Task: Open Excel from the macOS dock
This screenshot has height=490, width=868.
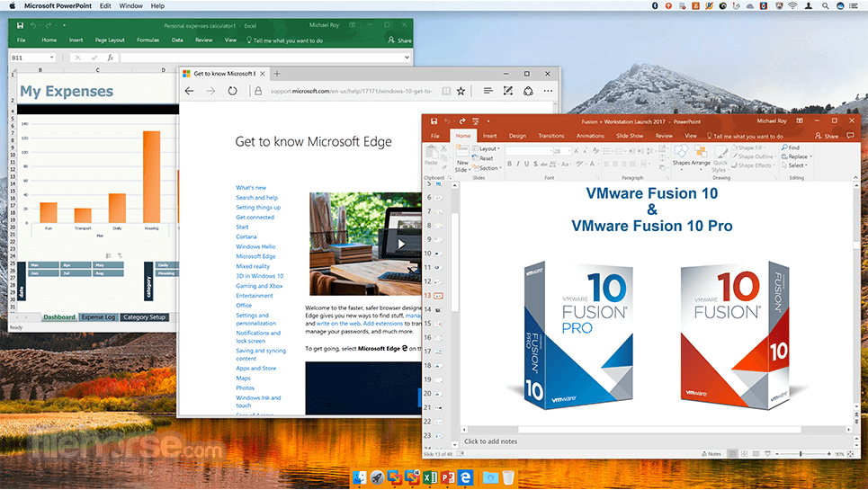Action: coord(430,477)
